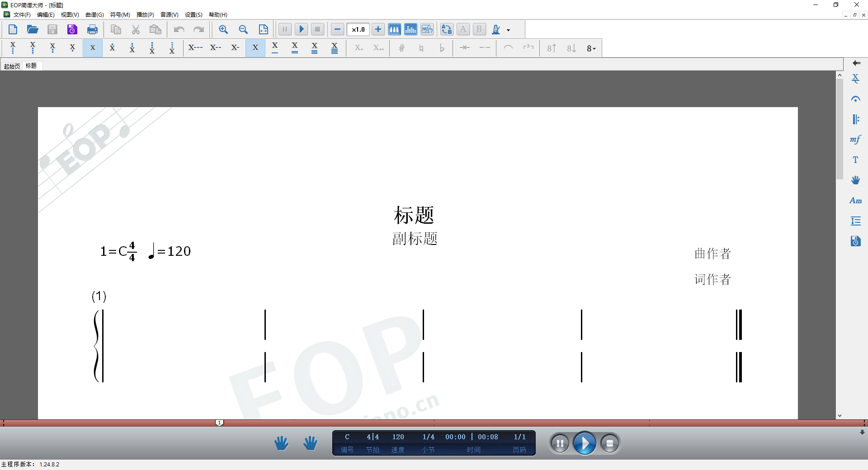The height and width of the screenshot is (470, 868).
Task: Click the flat accidental tool
Action: (x=442, y=48)
